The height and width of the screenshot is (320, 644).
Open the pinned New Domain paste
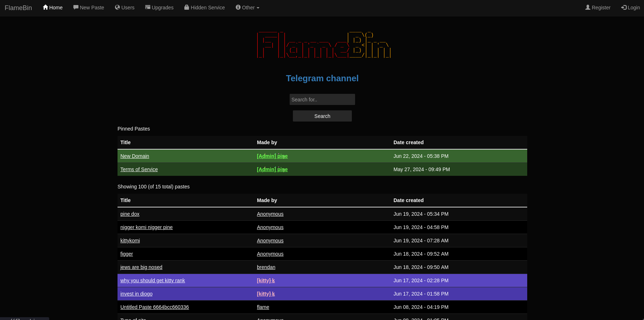point(135,156)
